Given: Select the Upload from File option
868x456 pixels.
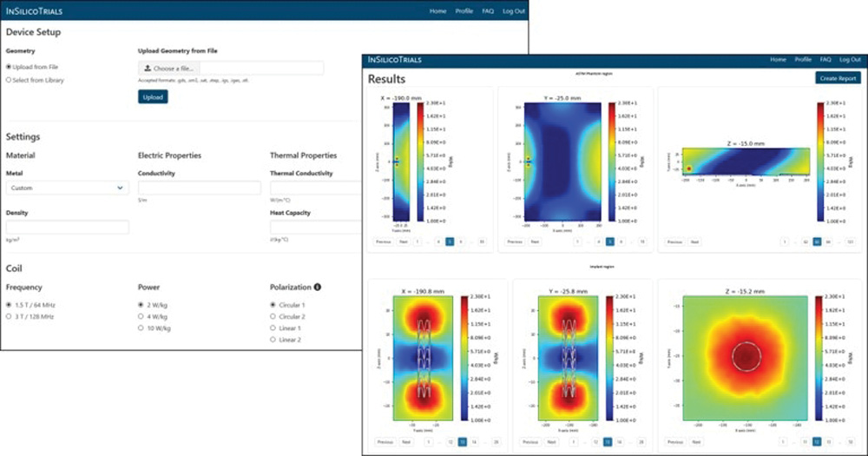Looking at the screenshot, I should [9, 66].
